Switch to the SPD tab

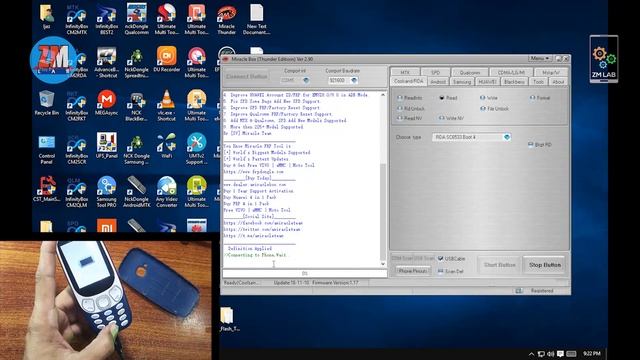(x=435, y=72)
